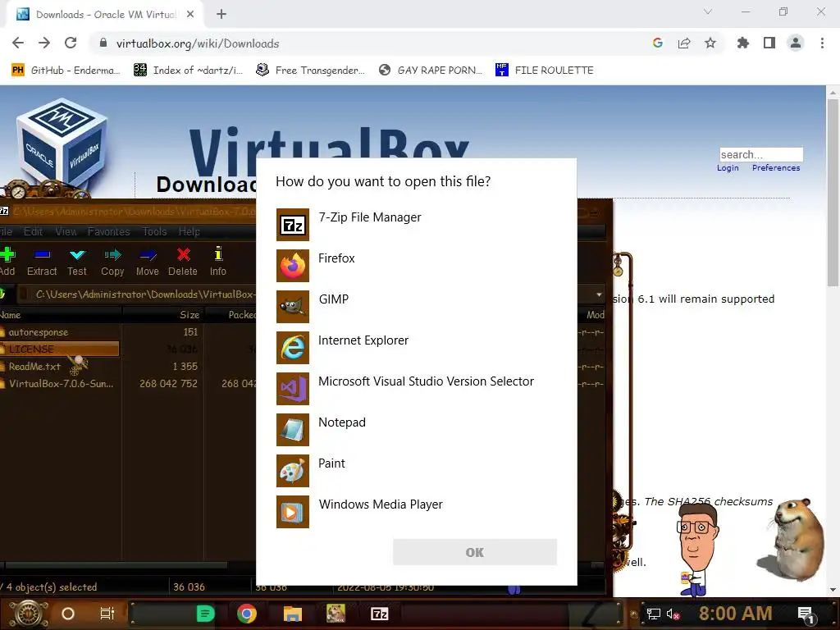Screen dimensions: 840x630
Task: Select Internet Explorer in the open-with dialog
Action: click(416, 348)
